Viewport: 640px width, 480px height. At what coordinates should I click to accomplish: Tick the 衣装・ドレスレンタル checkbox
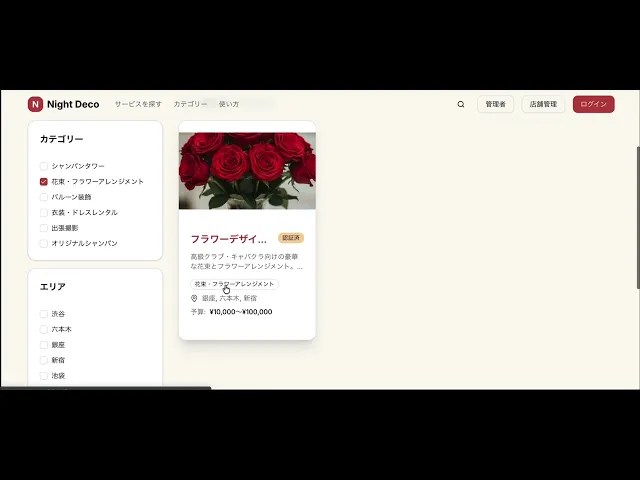pyautogui.click(x=44, y=213)
